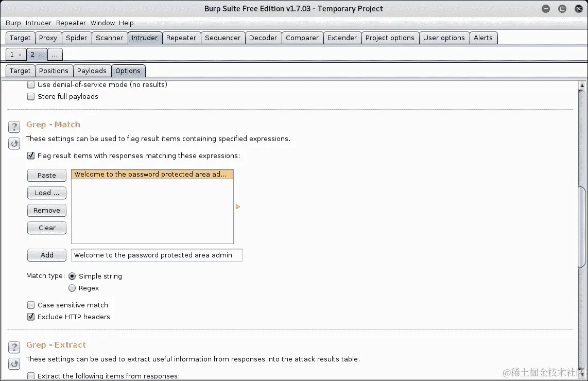
Task: Select Intruder attack tab 1
Action: click(12, 55)
